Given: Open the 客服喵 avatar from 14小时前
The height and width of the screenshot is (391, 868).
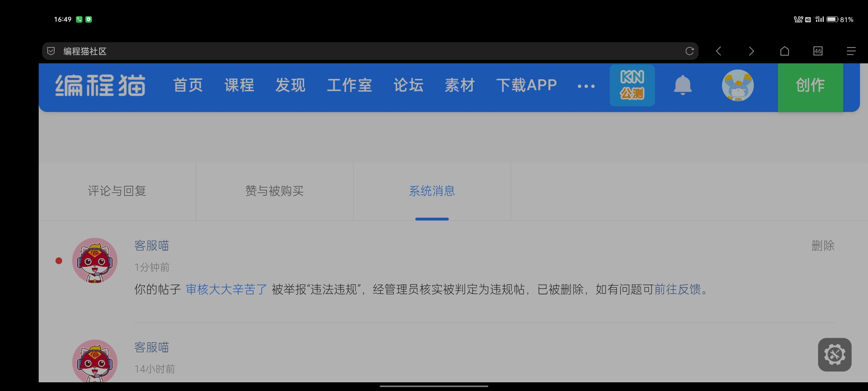Looking at the screenshot, I should [95, 361].
